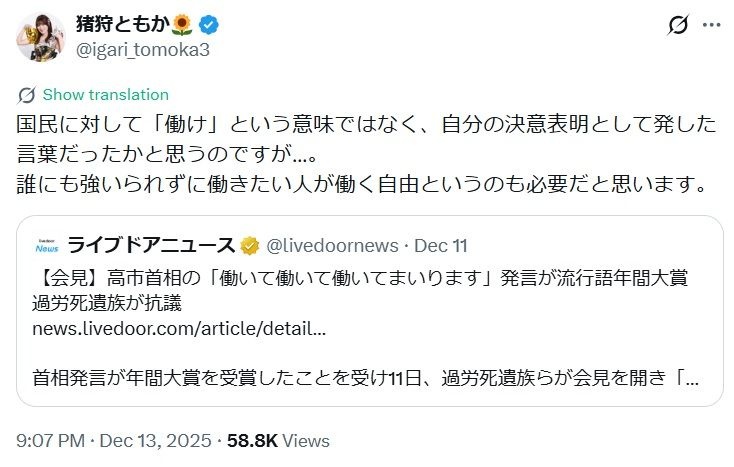Open ライブドアニュース account name
The width and height of the screenshot is (734, 467).
point(151,245)
